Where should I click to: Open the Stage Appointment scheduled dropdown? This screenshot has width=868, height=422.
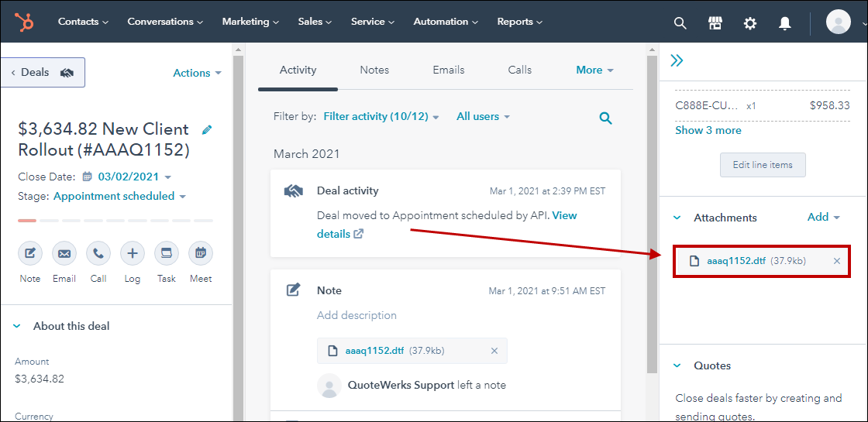pyautogui.click(x=119, y=197)
